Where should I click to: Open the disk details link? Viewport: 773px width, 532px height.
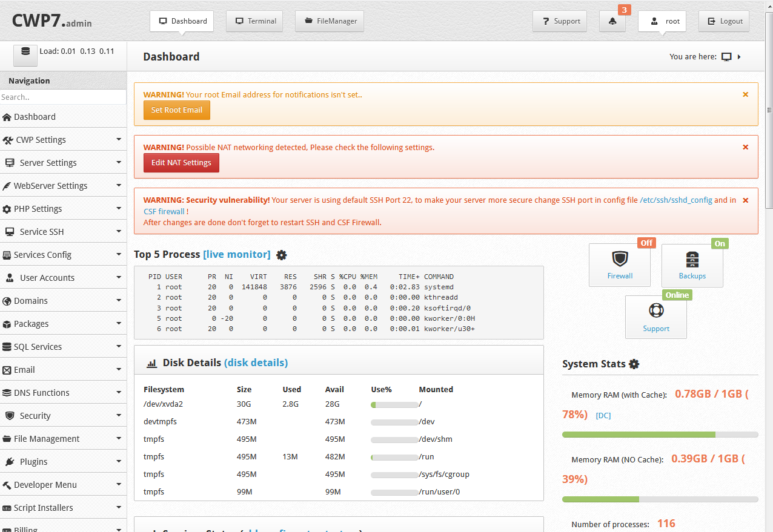click(x=256, y=363)
